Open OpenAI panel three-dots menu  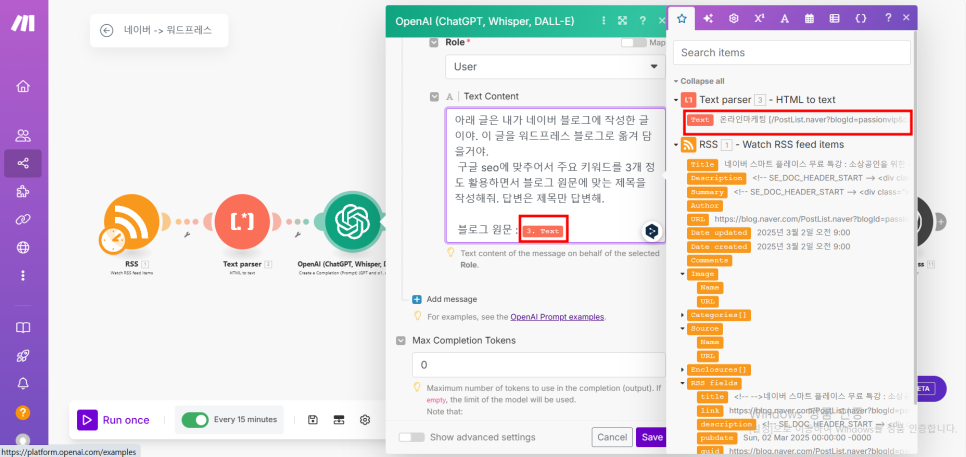[603, 21]
